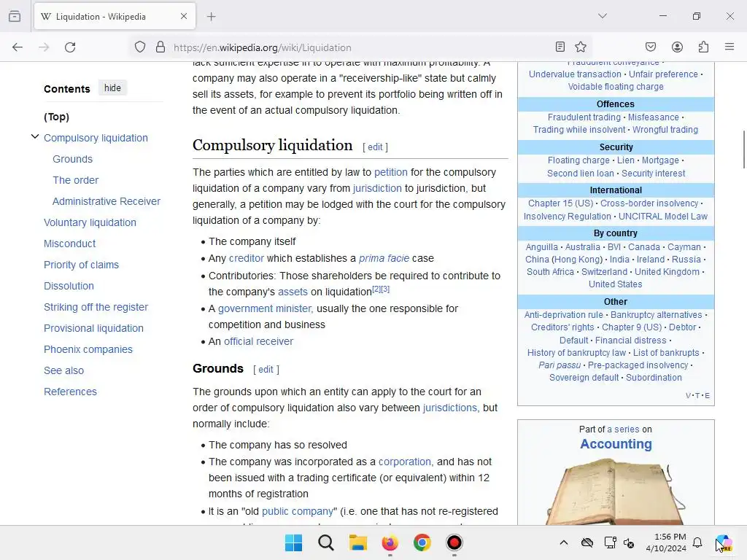Save page to Pocket
Screen dimensions: 747x560
pyautogui.click(x=651, y=47)
